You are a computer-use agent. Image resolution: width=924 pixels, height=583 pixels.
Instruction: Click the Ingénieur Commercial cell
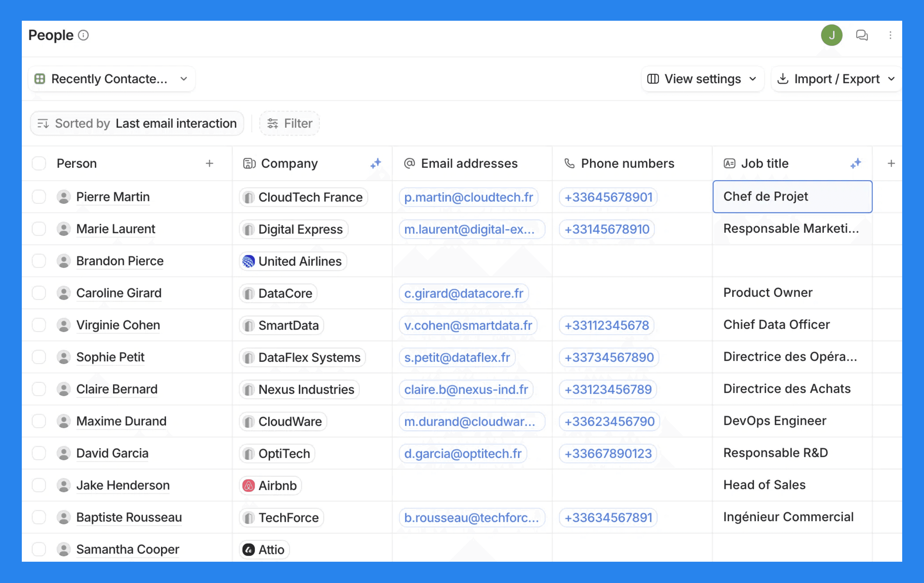tap(792, 517)
